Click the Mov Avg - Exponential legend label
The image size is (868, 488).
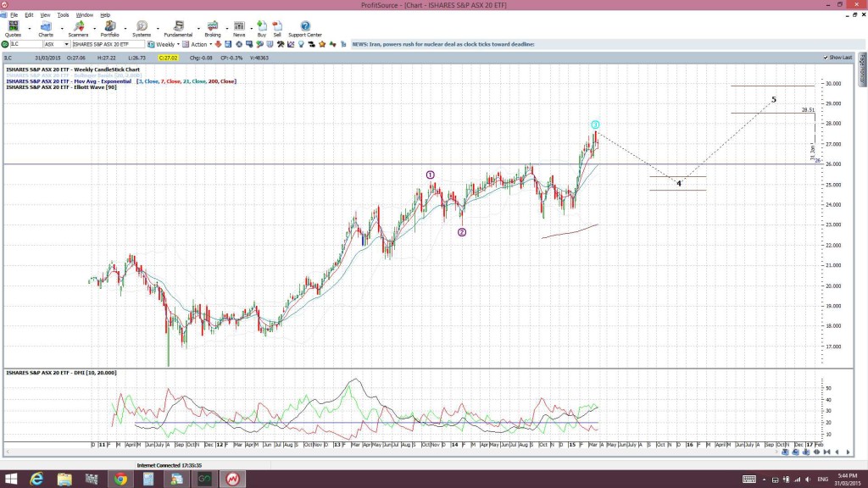click(69, 81)
